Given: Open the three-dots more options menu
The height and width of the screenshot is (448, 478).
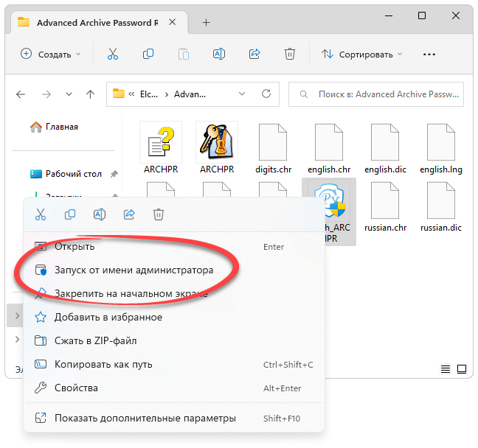Looking at the screenshot, I should (x=429, y=55).
